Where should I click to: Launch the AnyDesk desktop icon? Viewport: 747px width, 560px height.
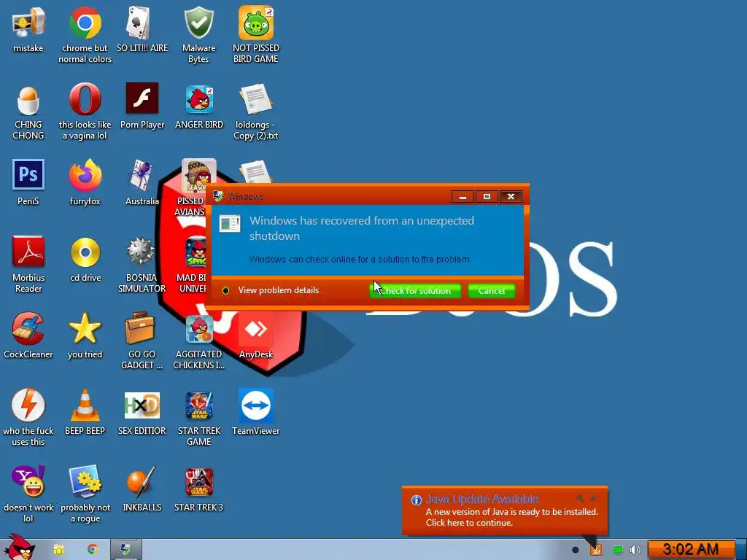click(256, 329)
